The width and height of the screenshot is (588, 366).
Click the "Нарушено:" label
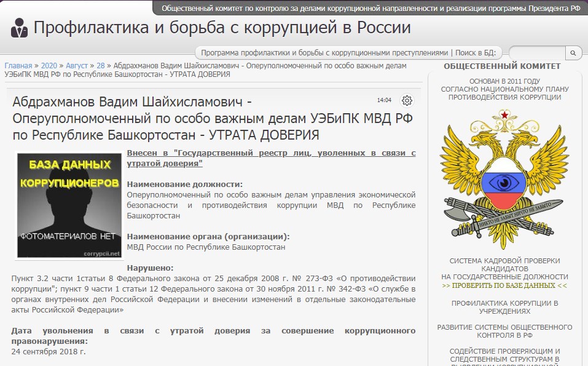[150, 268]
